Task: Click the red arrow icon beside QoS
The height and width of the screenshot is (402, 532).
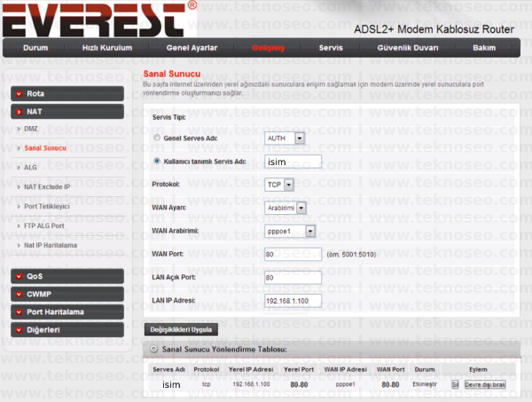Action: [x=19, y=276]
